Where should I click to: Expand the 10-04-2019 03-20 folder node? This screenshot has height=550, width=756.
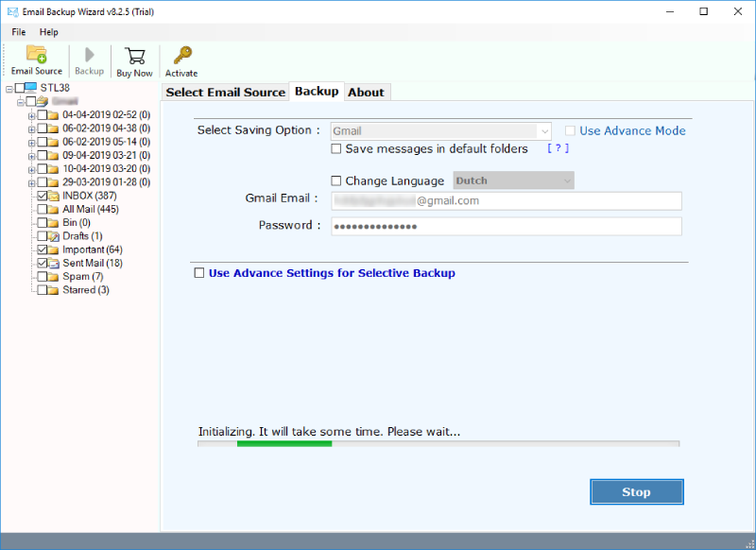click(31, 170)
